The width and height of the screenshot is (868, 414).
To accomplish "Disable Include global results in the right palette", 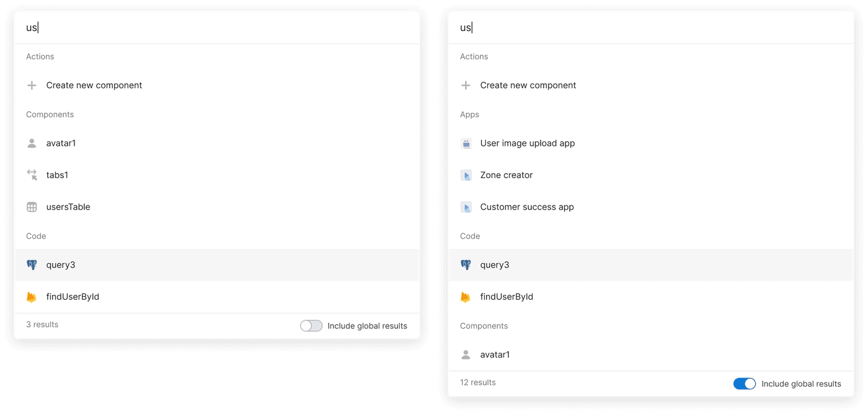I will pyautogui.click(x=745, y=384).
